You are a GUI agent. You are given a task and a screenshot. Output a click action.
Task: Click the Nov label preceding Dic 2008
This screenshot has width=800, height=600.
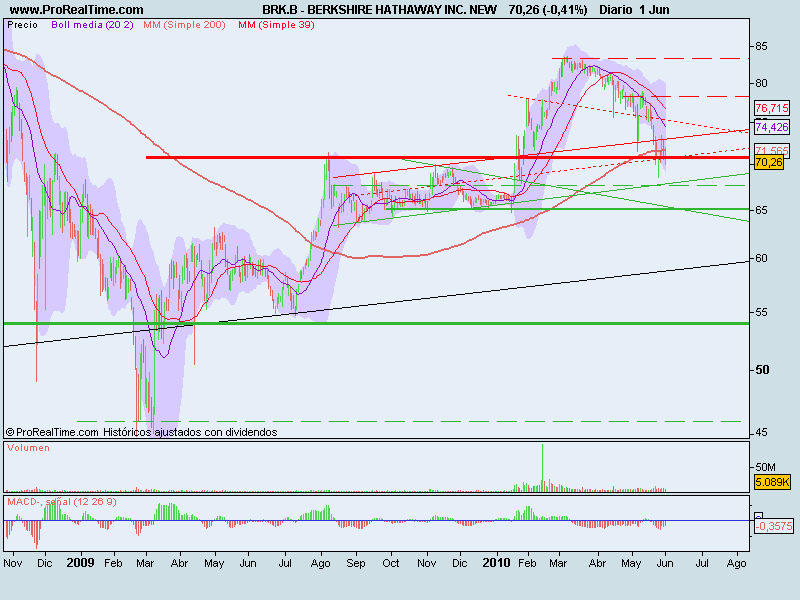[x=13, y=563]
